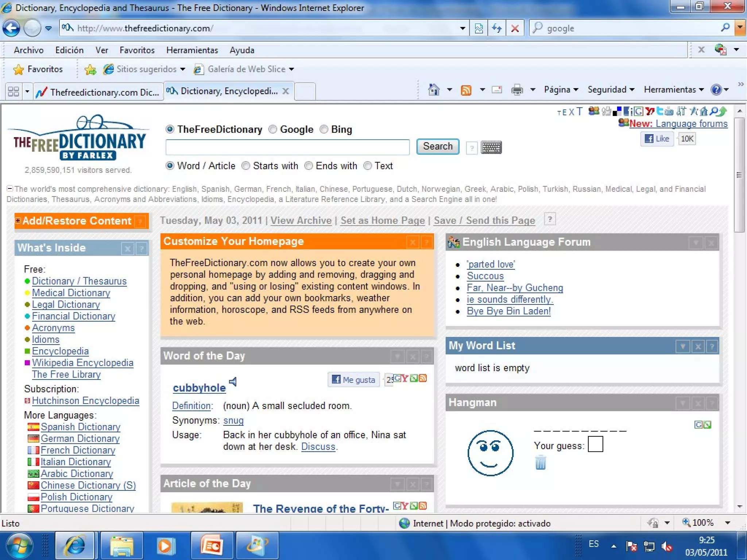Add current page to Favorites bar icon
The width and height of the screenshot is (747, 560).
click(90, 69)
